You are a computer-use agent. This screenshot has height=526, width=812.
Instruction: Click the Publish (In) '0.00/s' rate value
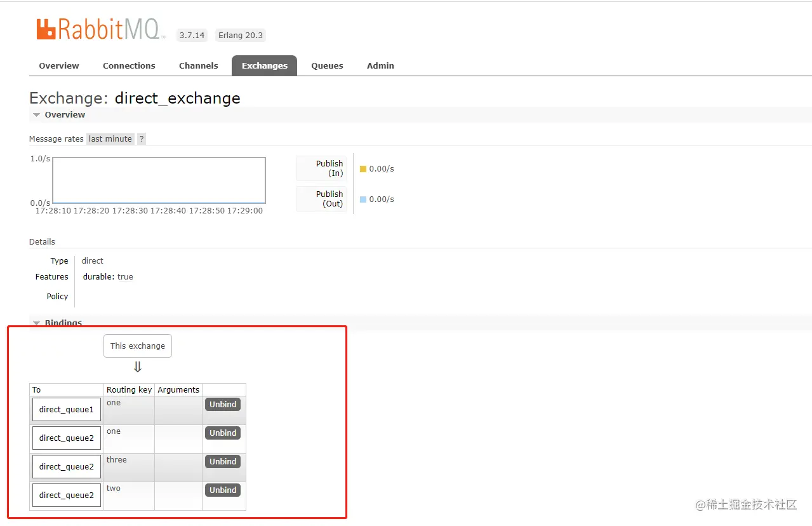click(x=382, y=169)
